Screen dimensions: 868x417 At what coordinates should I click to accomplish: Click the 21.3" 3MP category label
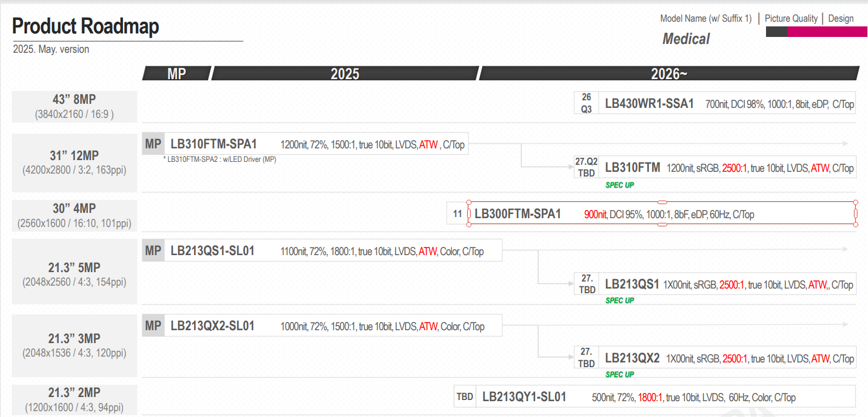(74, 338)
